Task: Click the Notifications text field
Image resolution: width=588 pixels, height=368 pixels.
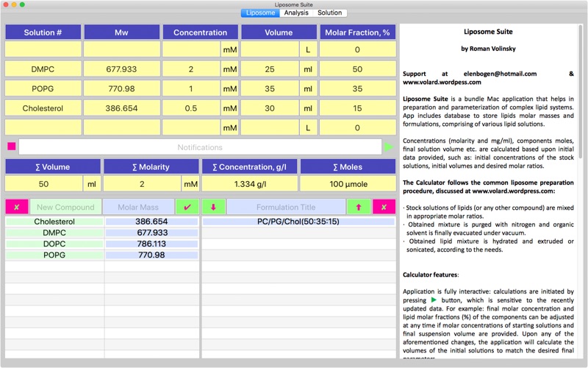Action: [200, 147]
